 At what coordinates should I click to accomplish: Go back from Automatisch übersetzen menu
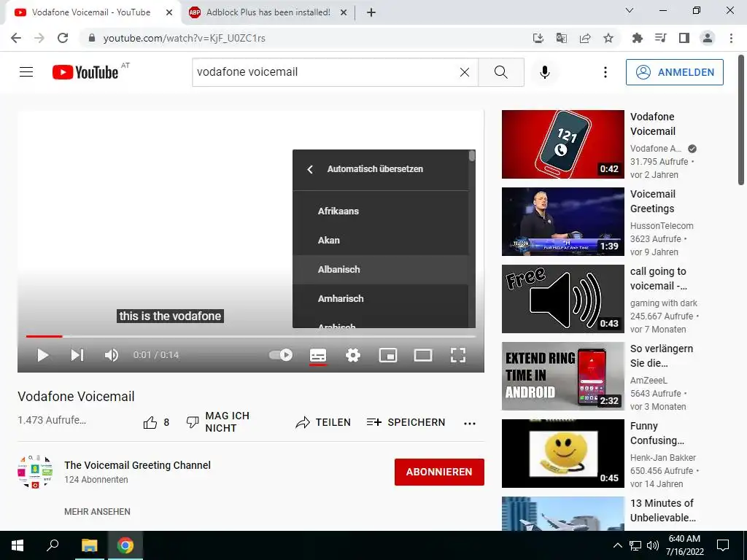pyautogui.click(x=310, y=169)
